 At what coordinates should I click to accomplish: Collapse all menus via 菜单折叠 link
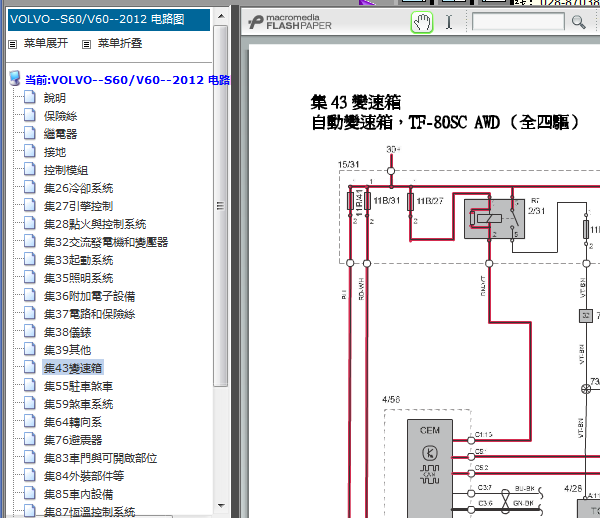120,43
